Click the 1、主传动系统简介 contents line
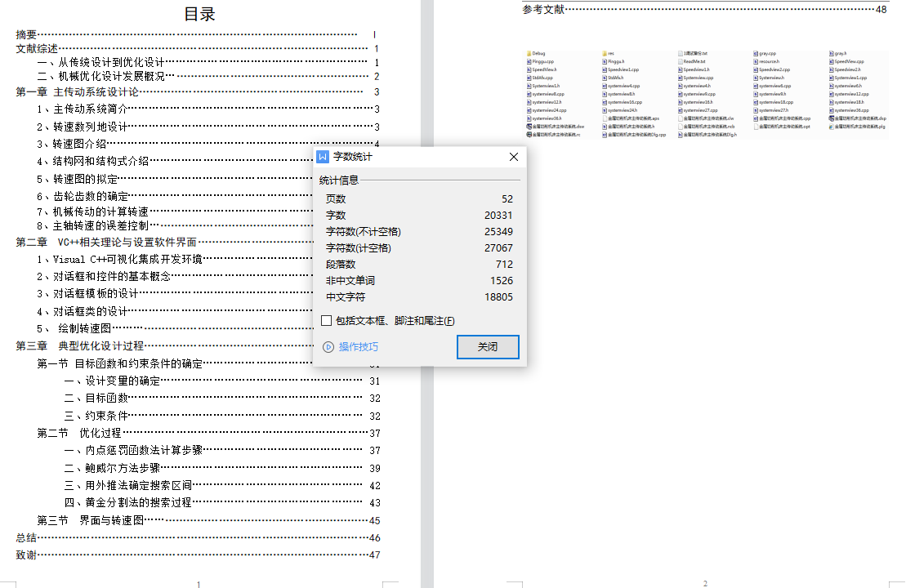Screen dimensions: 906x588 208,109
